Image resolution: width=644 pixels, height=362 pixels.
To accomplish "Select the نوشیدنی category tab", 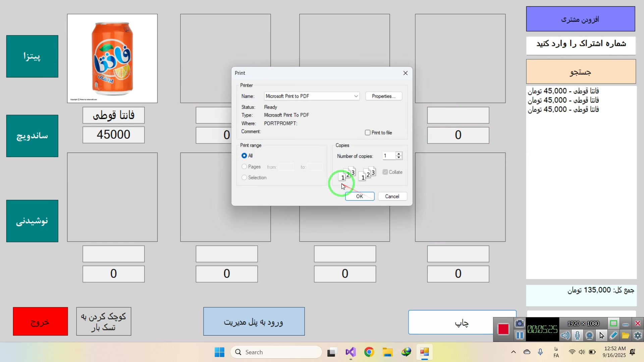I will click(32, 221).
